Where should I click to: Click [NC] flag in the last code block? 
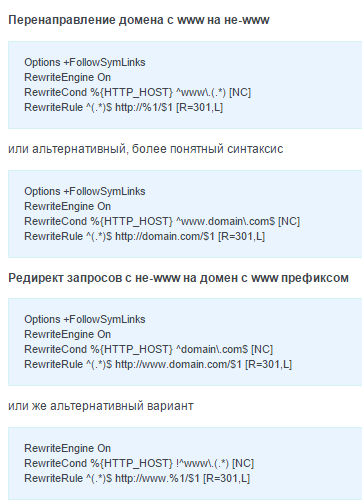[243, 463]
